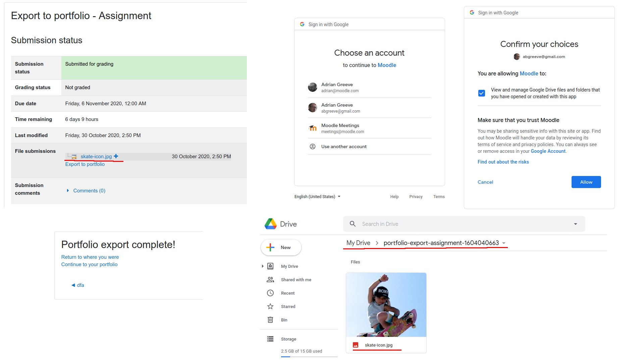Open My Drive in Drive sidebar
The image size is (644, 362).
(x=289, y=266)
